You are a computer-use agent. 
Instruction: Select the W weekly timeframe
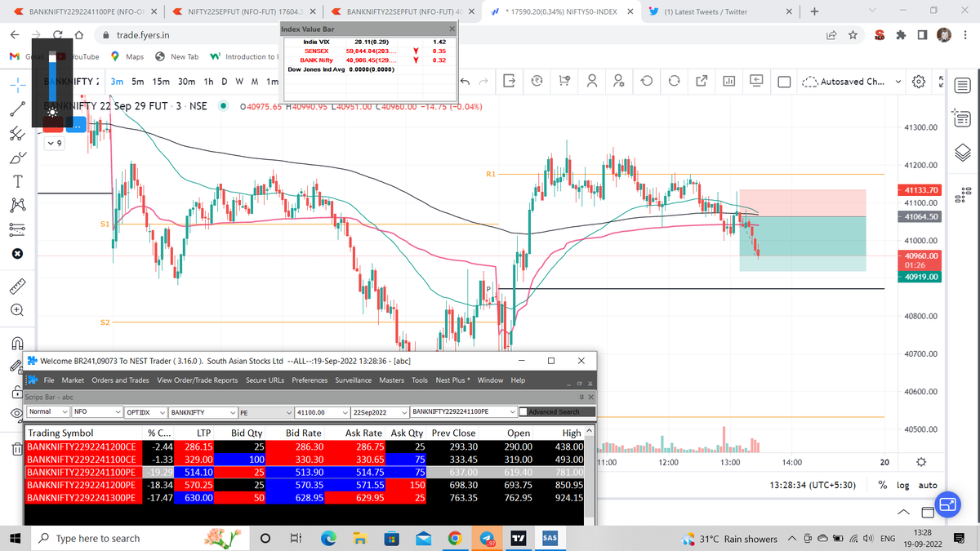pos(240,82)
